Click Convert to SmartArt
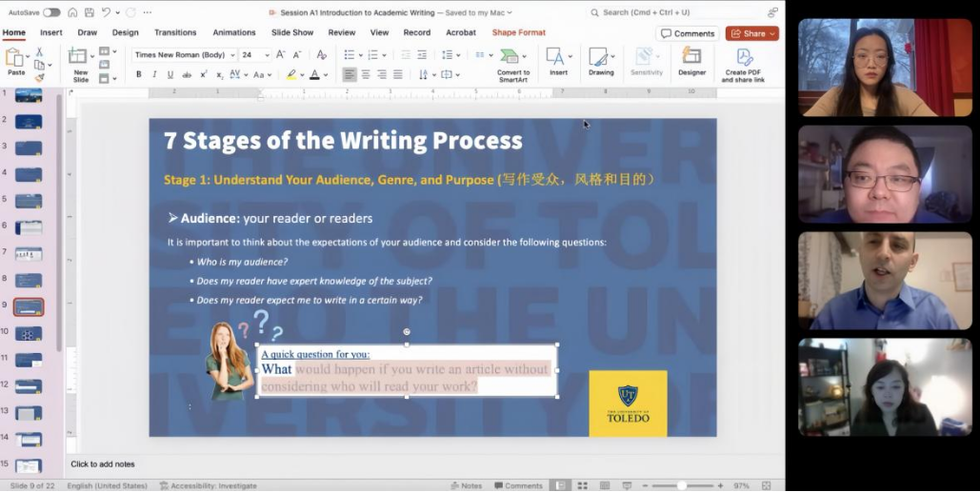980x492 pixels. click(x=512, y=63)
